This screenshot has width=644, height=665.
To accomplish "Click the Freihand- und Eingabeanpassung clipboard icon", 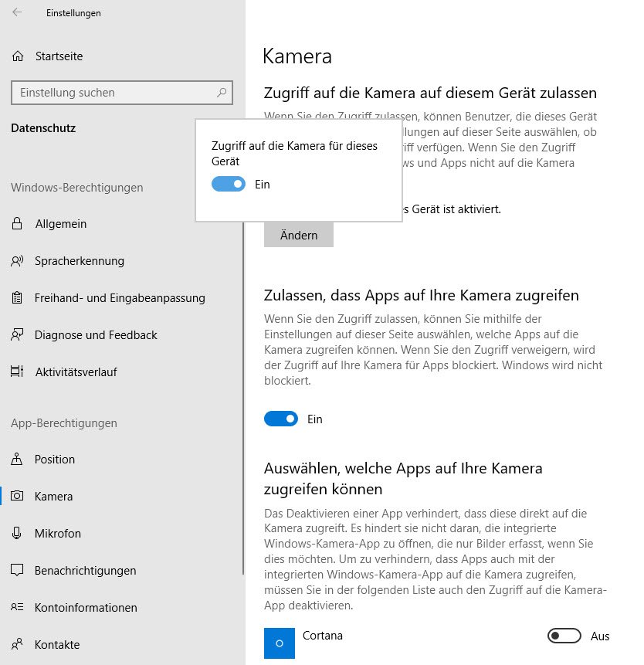I will click(18, 298).
